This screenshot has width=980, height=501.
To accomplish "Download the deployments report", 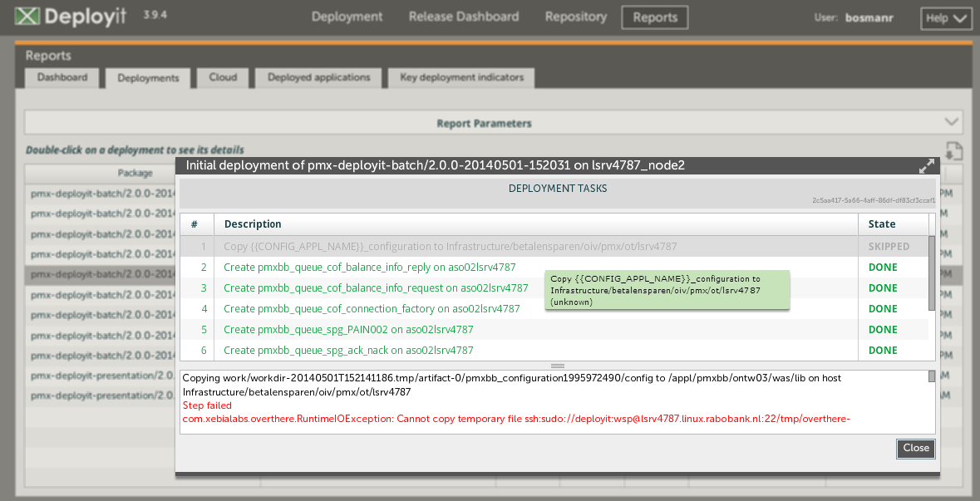I will (954, 151).
